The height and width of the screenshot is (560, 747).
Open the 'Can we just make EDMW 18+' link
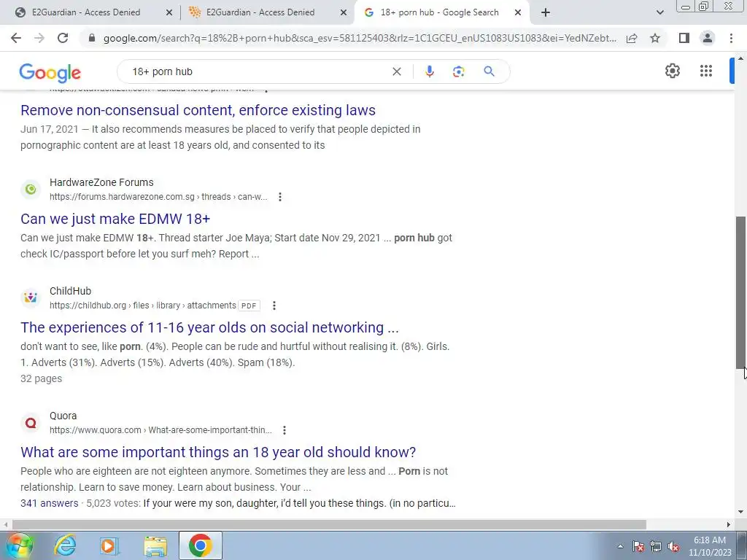coord(115,219)
